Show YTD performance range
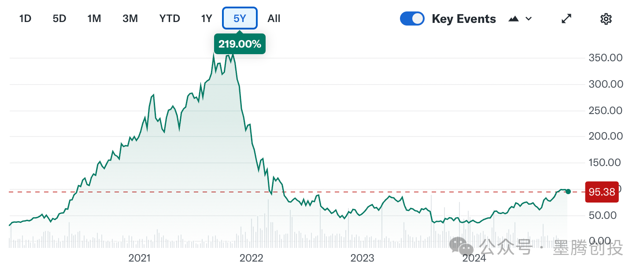 (x=170, y=18)
